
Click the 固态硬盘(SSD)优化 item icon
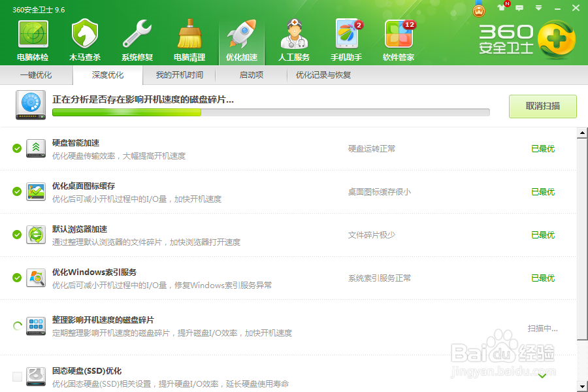tap(36, 376)
